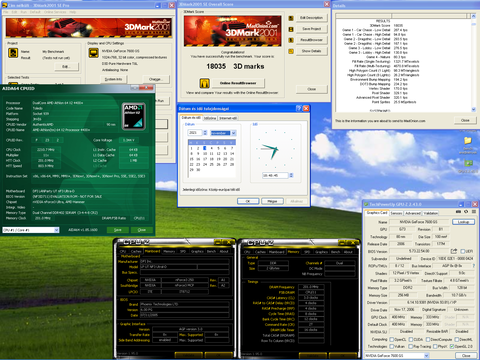Click the Bus Interface question mark in GPU-Z
480x360 pixels.
[x=474, y=266]
